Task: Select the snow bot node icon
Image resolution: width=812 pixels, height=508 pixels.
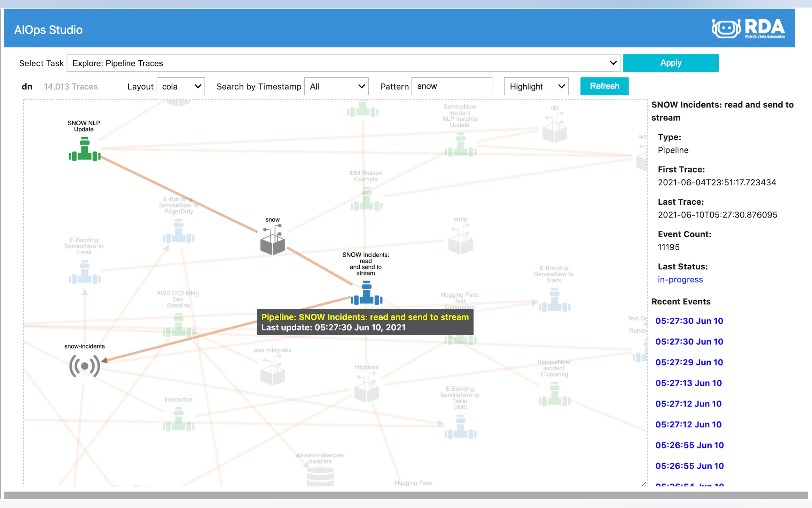Action: coord(272,240)
